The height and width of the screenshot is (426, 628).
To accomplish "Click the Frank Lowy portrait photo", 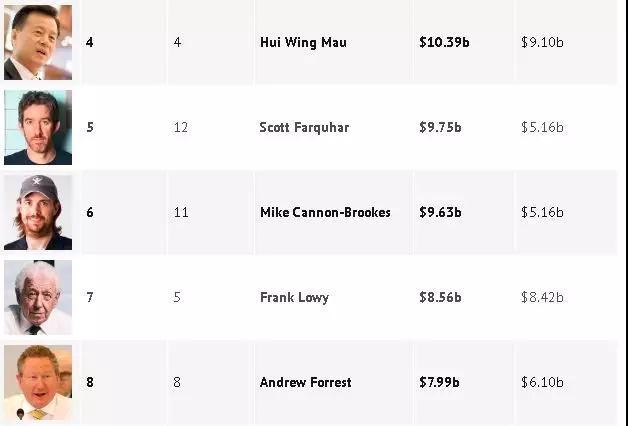I will coord(38,297).
